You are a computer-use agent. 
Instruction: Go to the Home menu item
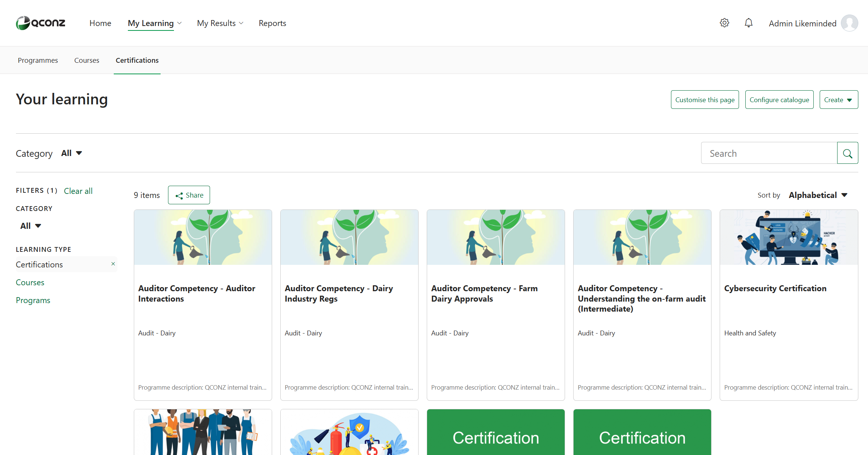[100, 23]
